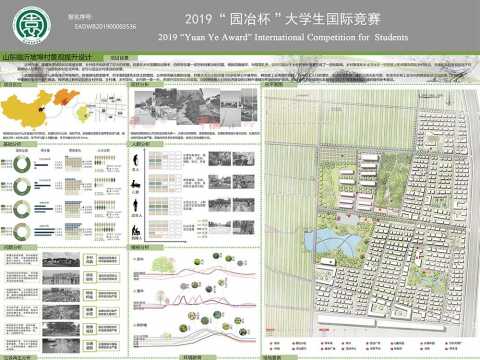
Task: Click the English subtitle '2019 Yuan Ye Award International Competition for Students'
Action: point(283,37)
